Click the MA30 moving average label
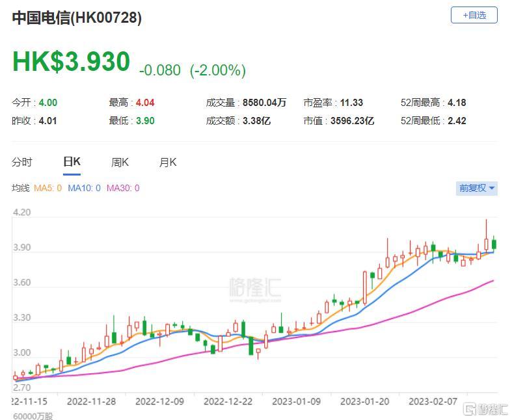 point(123,188)
